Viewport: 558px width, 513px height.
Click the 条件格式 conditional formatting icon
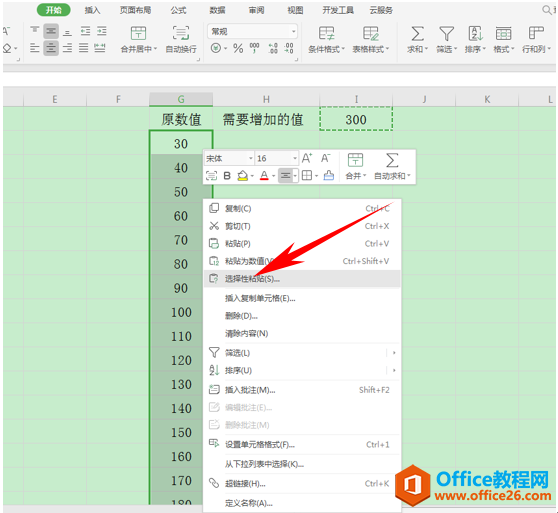tap(326, 34)
